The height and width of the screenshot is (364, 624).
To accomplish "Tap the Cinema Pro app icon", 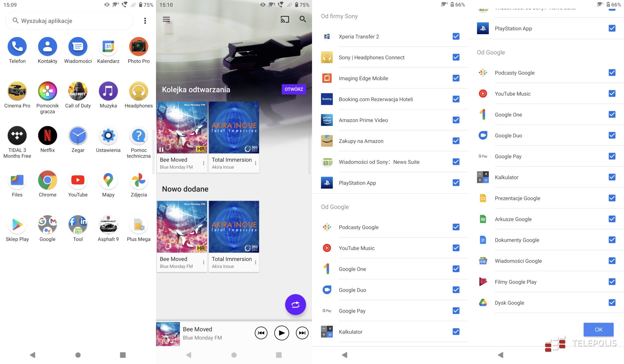I will pyautogui.click(x=17, y=91).
